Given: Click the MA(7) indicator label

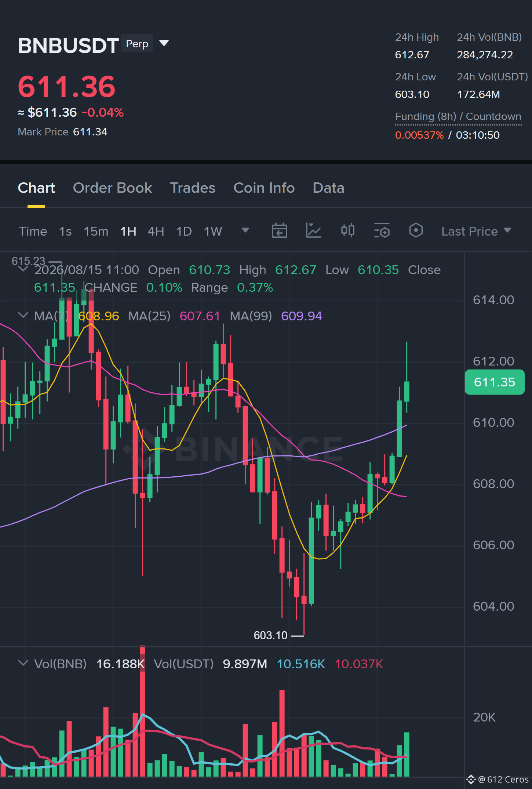Looking at the screenshot, I should [51, 316].
